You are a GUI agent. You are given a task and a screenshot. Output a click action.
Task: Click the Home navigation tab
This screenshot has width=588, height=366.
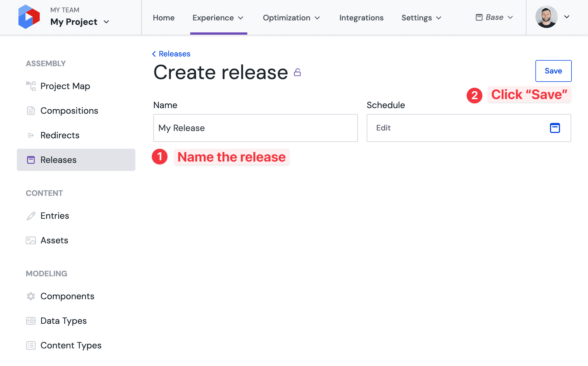(164, 17)
